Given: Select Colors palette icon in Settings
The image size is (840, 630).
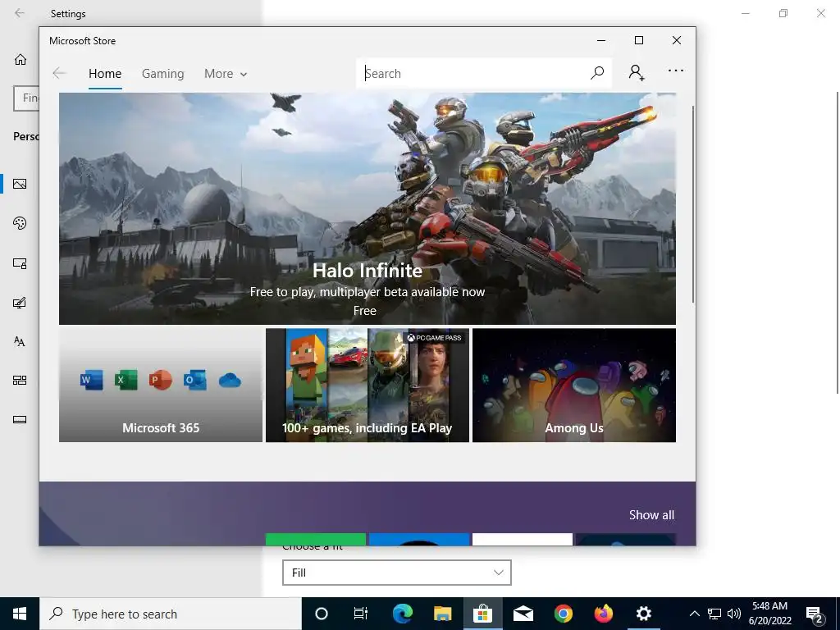Looking at the screenshot, I should point(20,223).
